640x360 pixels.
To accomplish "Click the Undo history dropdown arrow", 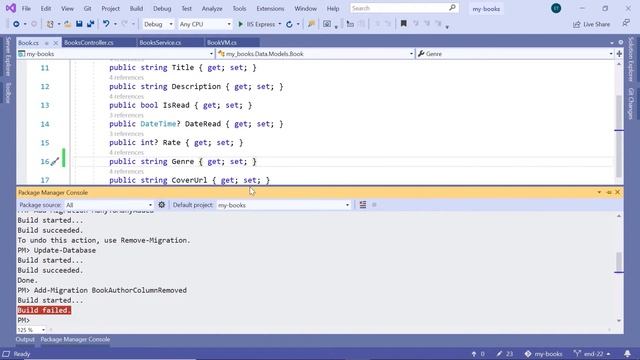I will pos(115,24).
